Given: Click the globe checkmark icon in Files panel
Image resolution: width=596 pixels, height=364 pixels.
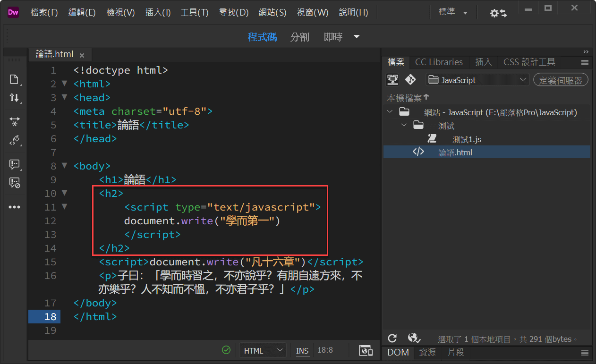Looking at the screenshot, I should [414, 338].
